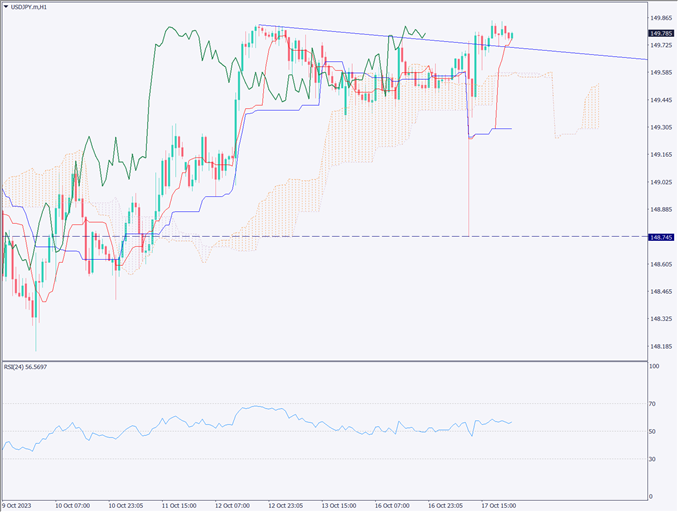This screenshot has height=512, width=678.
Task: Click the 149.305 price axis label
Action: (x=659, y=127)
